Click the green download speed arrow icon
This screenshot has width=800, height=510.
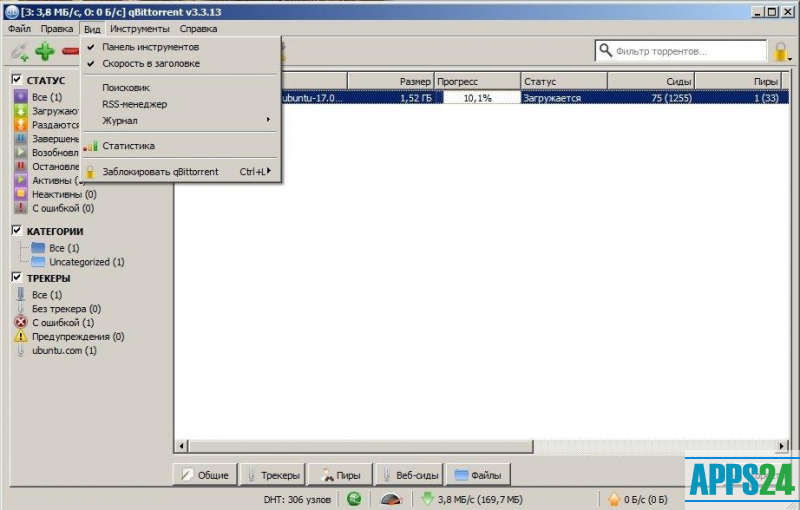click(428, 499)
